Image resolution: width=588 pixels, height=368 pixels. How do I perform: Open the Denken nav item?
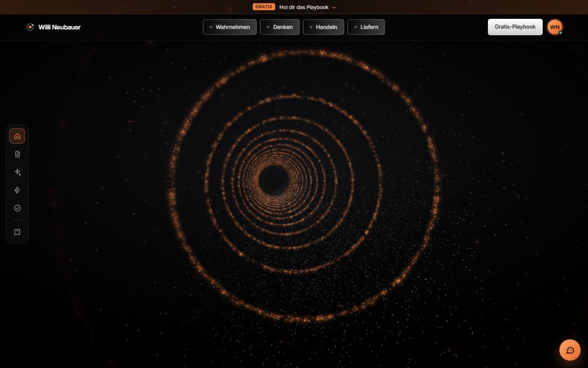click(280, 27)
